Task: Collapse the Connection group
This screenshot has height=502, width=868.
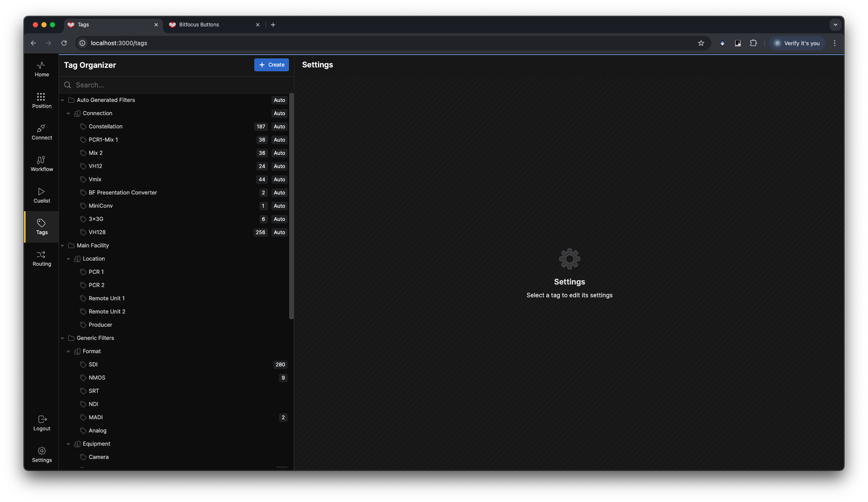Action: point(68,113)
